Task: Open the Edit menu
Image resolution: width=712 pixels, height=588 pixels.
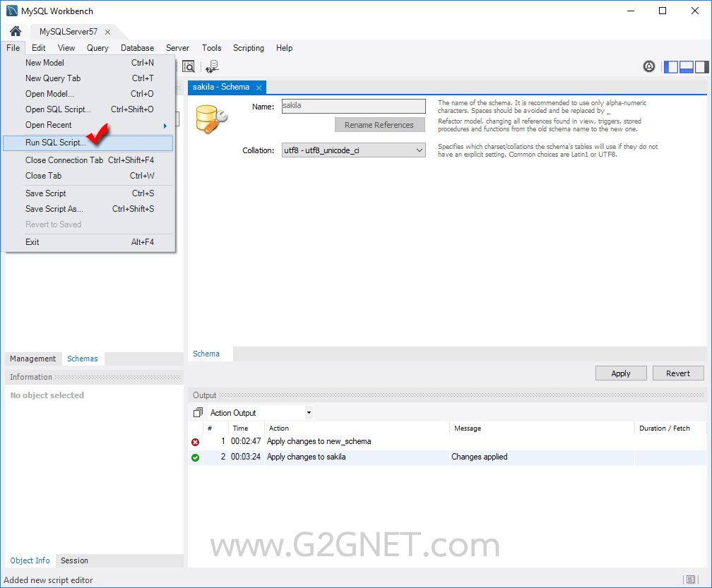Action: pyautogui.click(x=39, y=47)
